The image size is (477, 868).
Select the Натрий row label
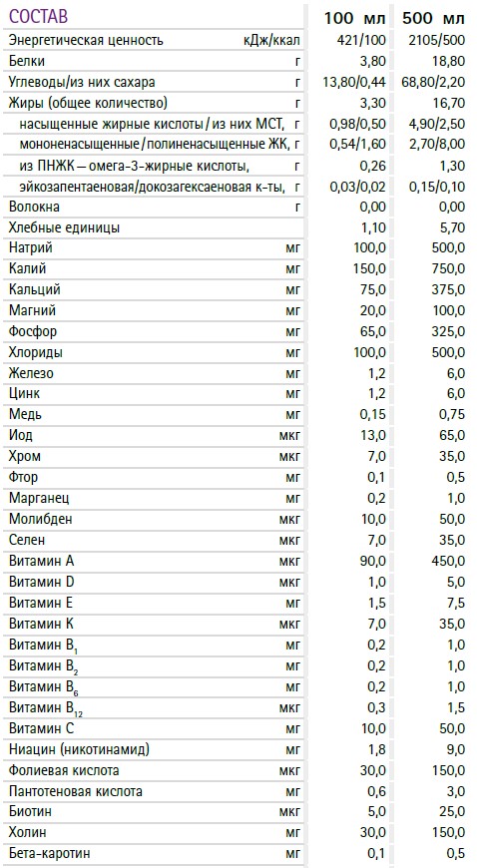coord(31,248)
